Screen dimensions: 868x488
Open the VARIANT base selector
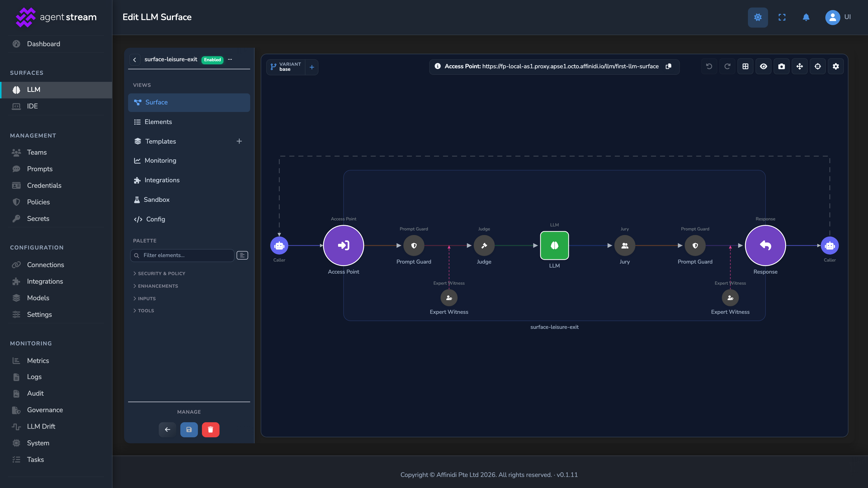click(286, 67)
